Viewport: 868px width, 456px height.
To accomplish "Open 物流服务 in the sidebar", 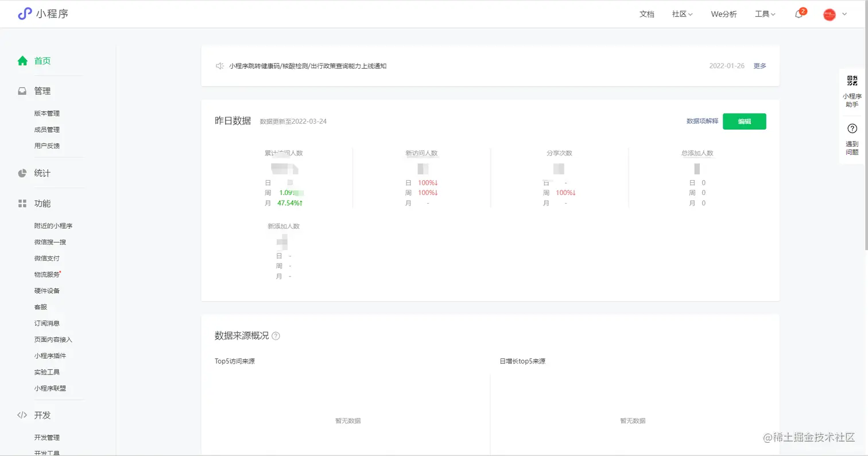I will (x=47, y=275).
